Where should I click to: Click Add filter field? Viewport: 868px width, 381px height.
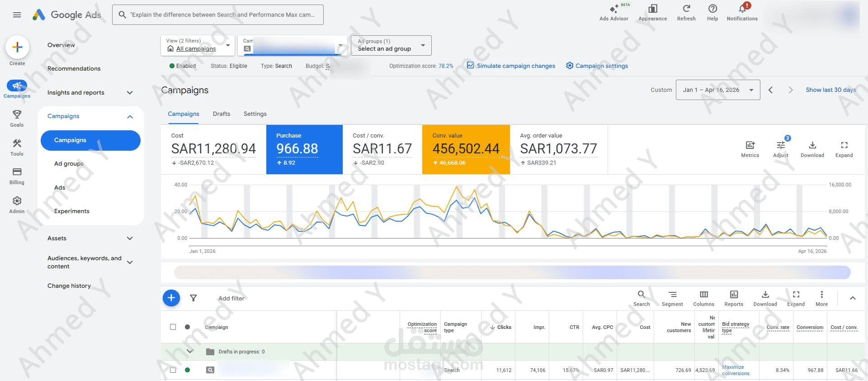coord(231,299)
